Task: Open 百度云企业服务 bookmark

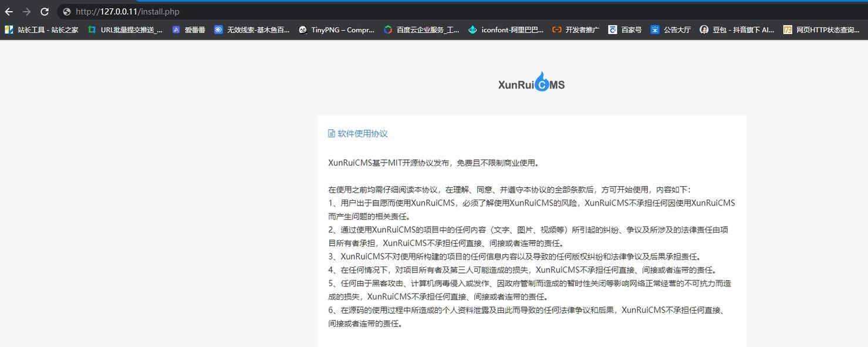Action: (x=421, y=29)
